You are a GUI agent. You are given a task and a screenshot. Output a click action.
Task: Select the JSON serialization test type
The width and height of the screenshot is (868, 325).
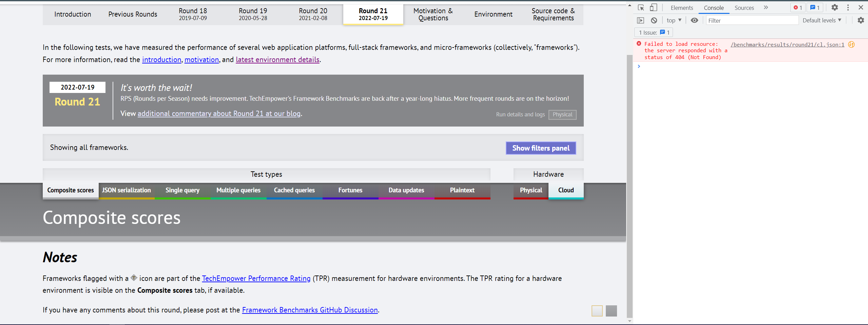127,190
